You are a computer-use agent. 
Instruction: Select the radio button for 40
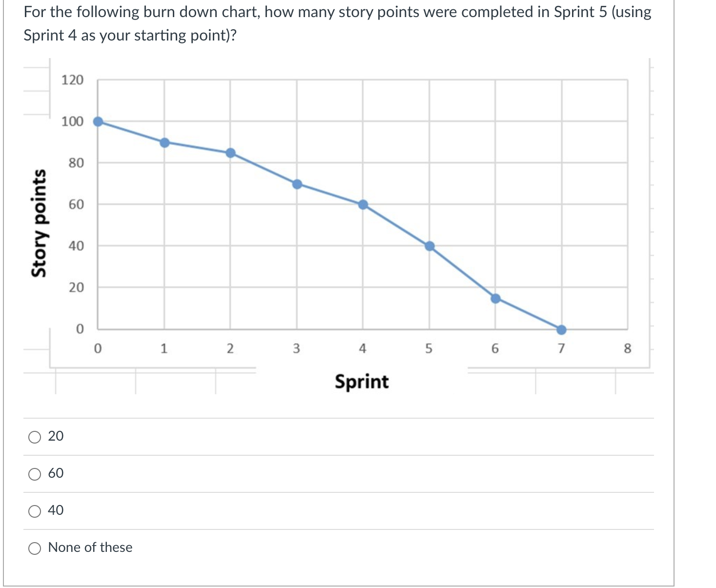coord(34,511)
